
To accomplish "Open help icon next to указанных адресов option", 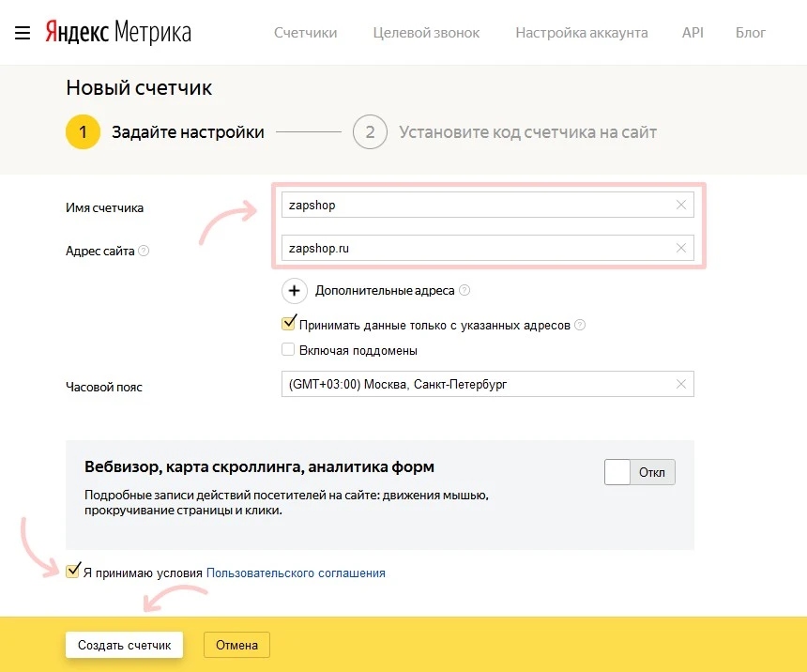I will [x=580, y=323].
